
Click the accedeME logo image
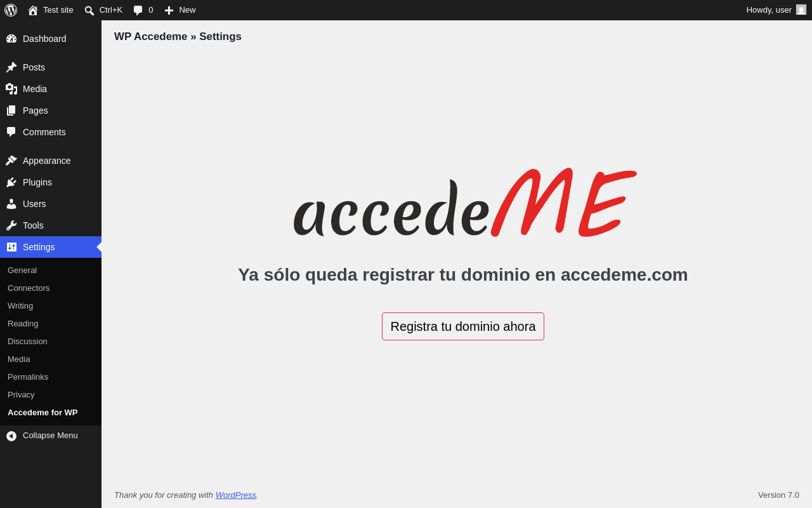(464, 203)
